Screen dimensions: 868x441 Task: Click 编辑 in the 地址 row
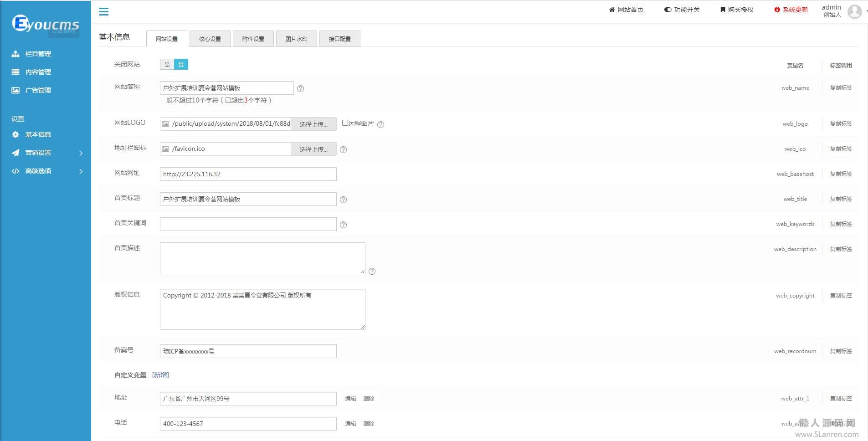tap(350, 399)
